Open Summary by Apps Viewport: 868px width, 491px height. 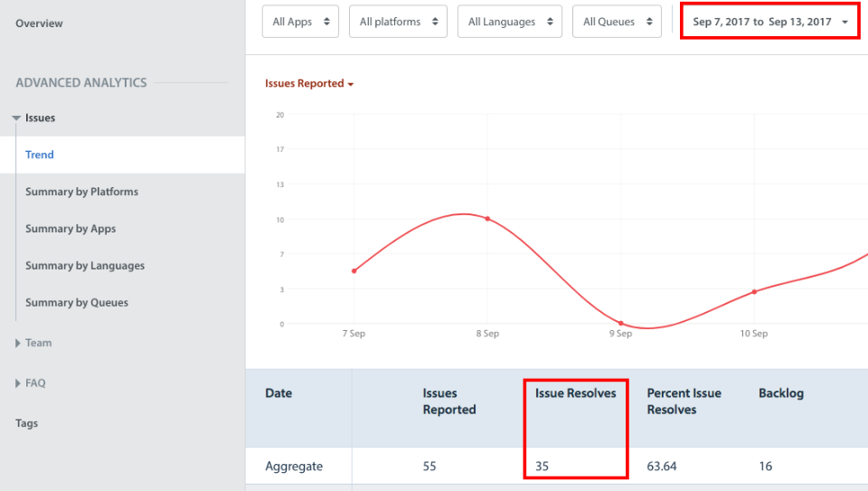point(71,229)
